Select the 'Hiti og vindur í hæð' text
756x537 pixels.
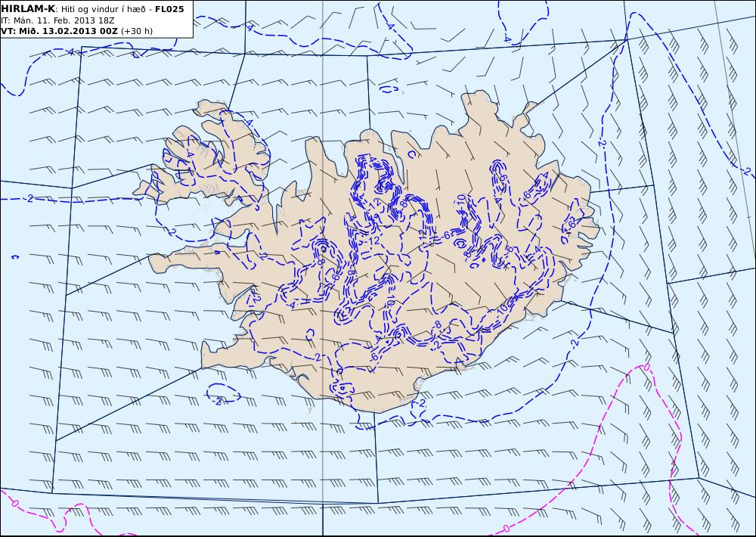pyautogui.click(x=103, y=10)
